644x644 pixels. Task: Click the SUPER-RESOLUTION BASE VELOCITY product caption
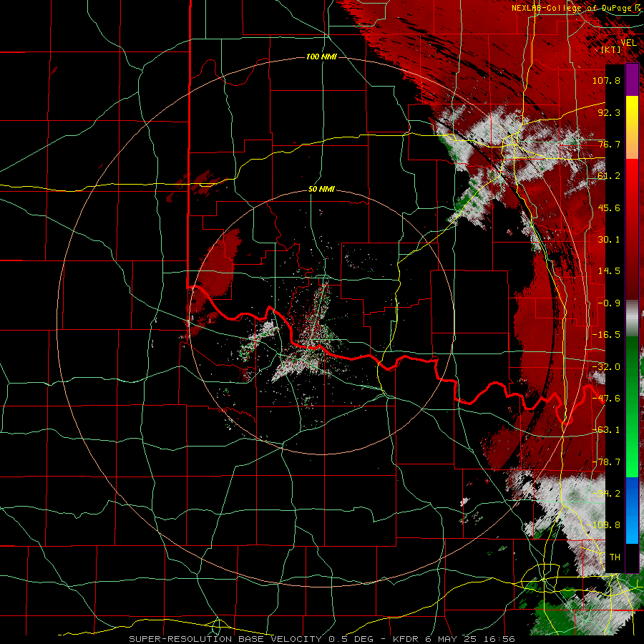click(225, 639)
